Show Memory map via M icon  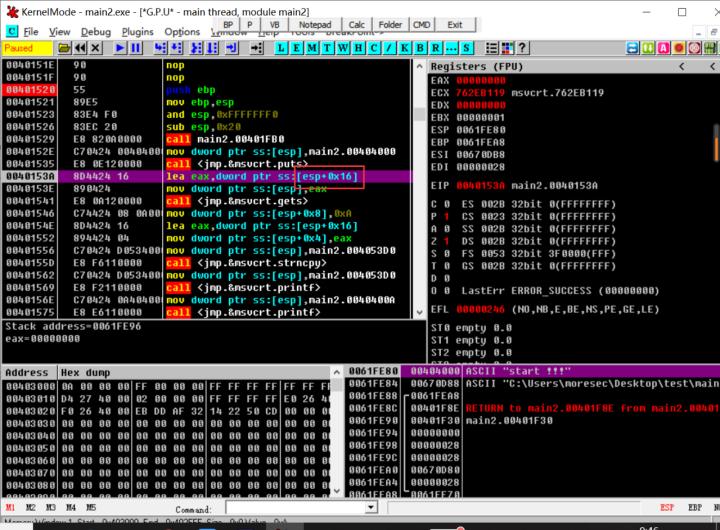tap(312, 48)
